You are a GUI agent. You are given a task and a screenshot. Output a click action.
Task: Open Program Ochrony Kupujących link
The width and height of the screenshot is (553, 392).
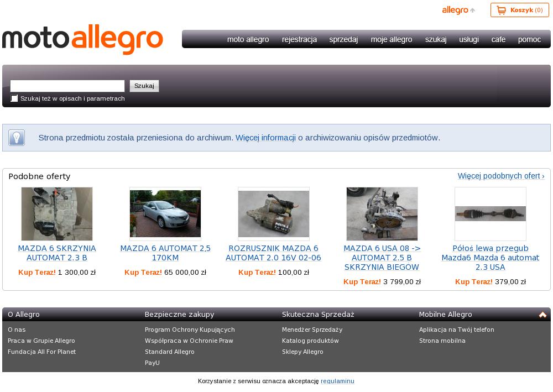click(x=190, y=330)
